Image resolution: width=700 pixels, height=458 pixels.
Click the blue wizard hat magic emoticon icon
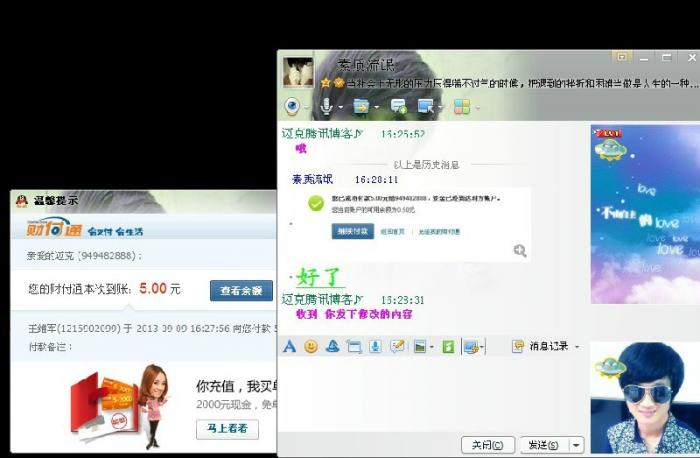click(332, 346)
